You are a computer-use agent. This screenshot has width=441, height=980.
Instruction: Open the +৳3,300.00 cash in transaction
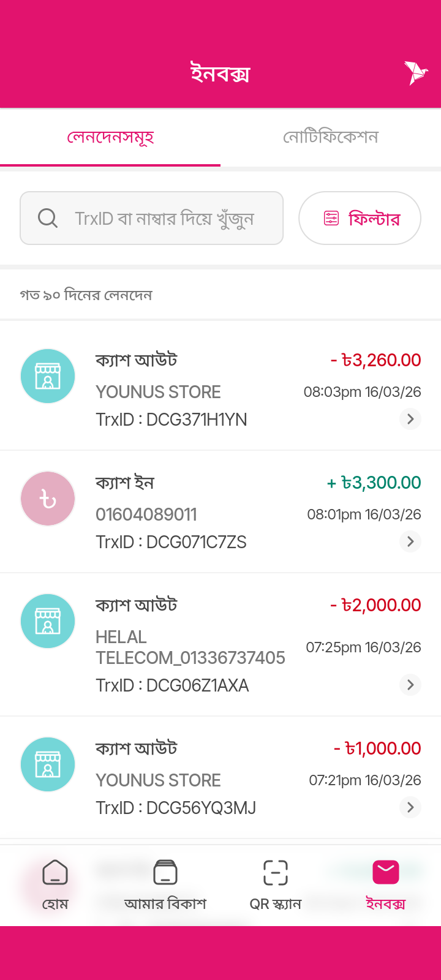[221, 512]
